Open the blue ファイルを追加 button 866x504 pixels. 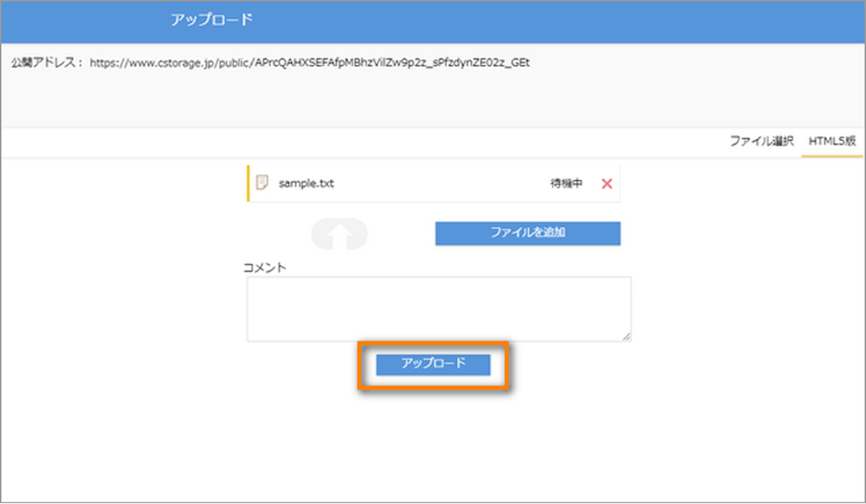coord(527,233)
